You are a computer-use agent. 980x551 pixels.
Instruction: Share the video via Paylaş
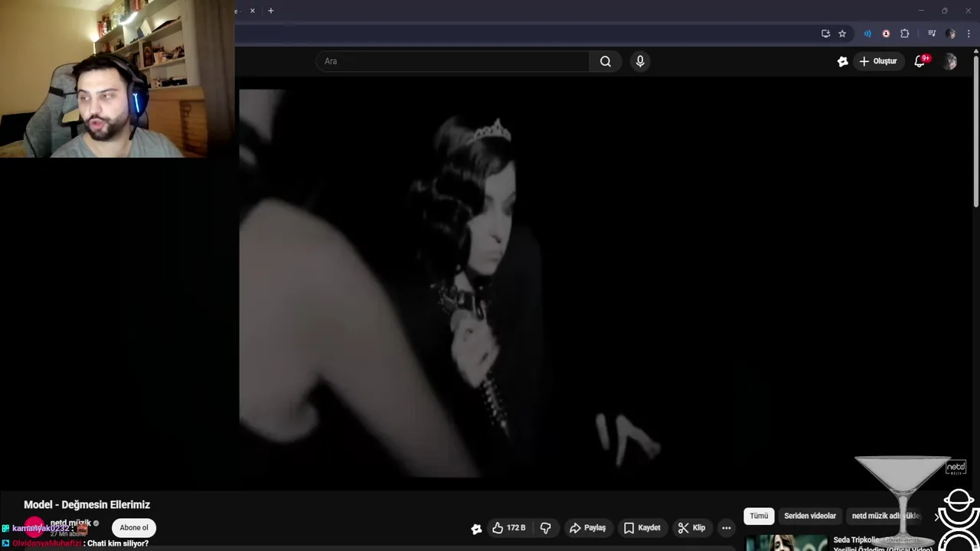[588, 528]
